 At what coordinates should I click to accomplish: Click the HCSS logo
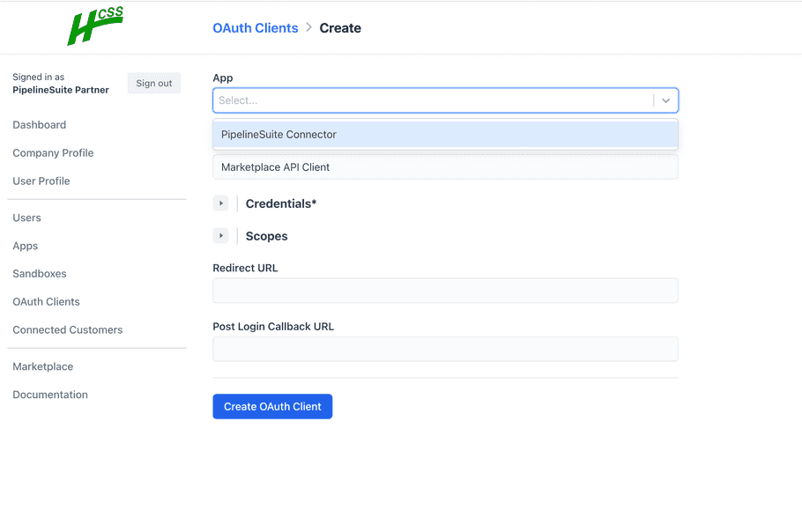pyautogui.click(x=95, y=26)
